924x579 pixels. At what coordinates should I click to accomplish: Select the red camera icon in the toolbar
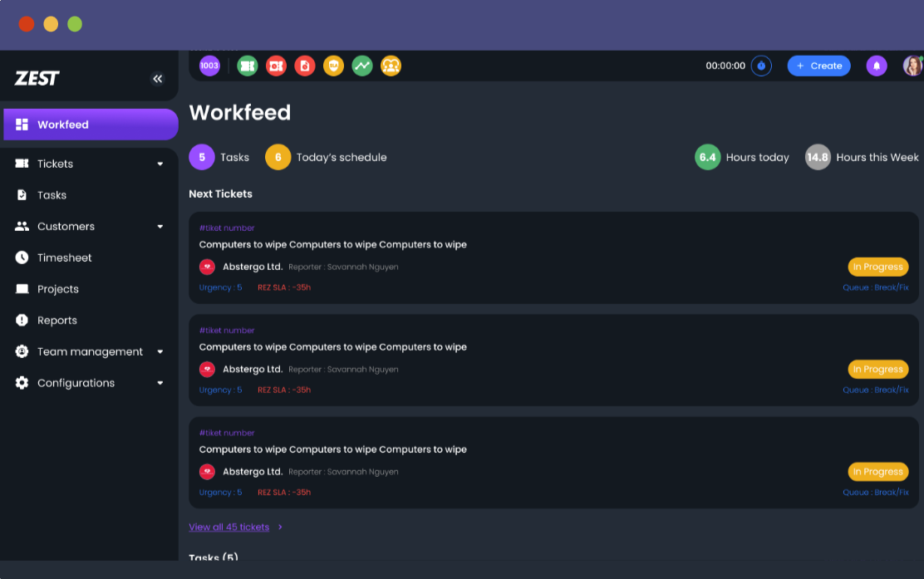[x=276, y=66]
